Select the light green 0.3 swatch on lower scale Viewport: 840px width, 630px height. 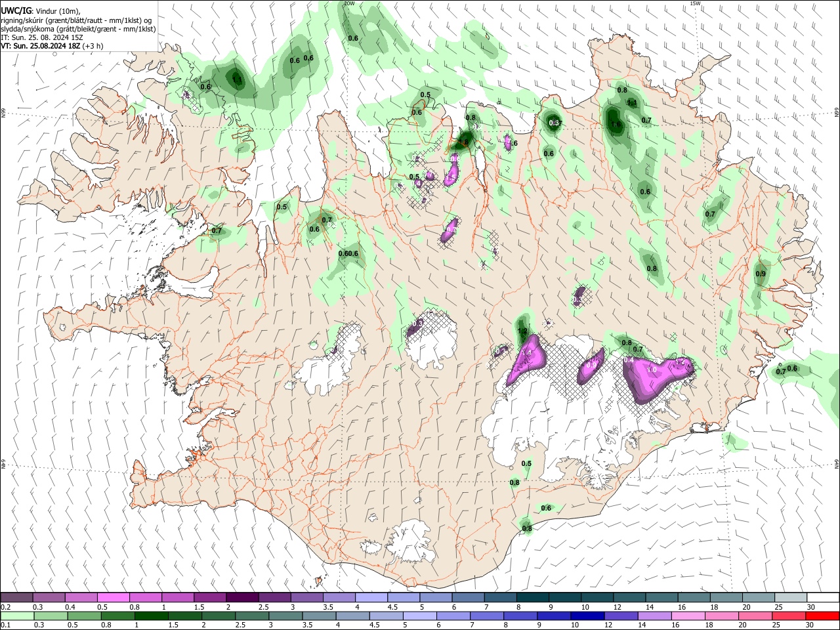point(51,616)
